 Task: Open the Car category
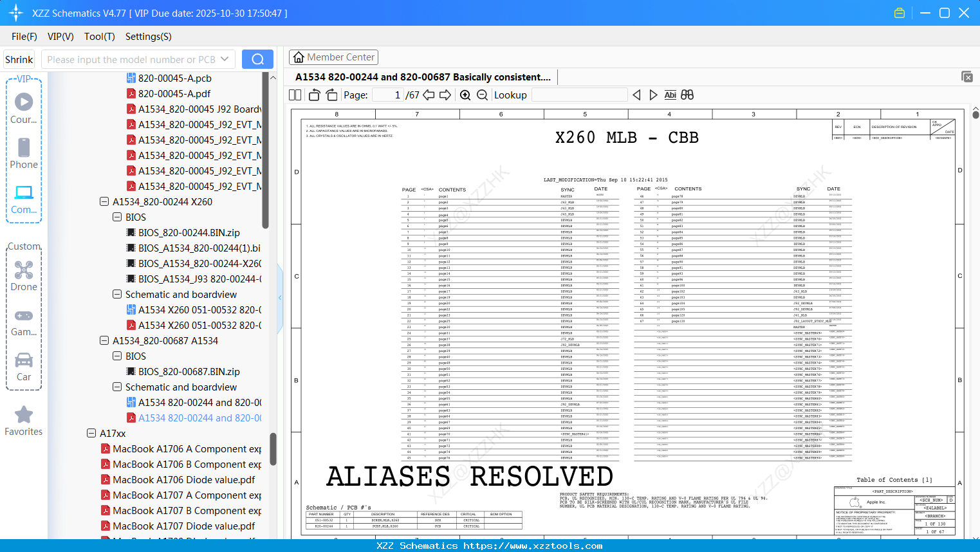click(x=24, y=367)
